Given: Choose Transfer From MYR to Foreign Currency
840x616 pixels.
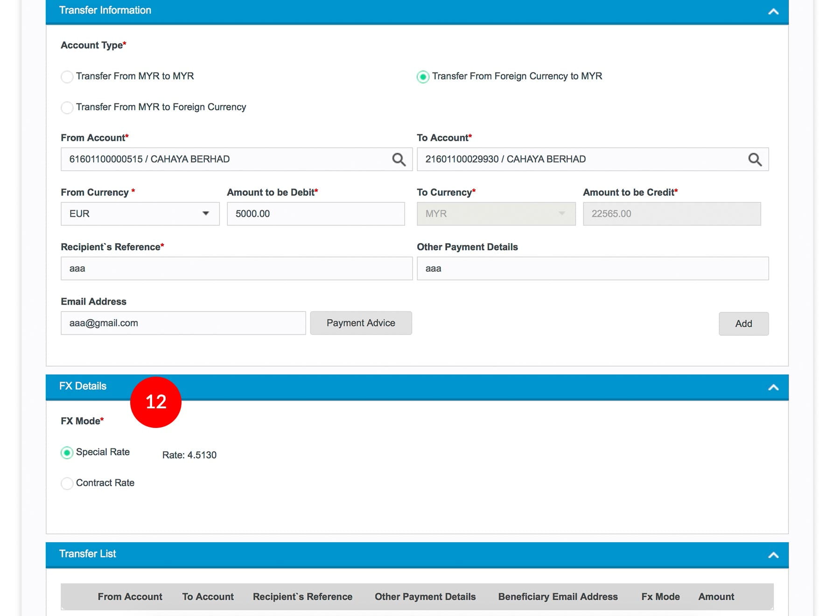Looking at the screenshot, I should click(67, 107).
